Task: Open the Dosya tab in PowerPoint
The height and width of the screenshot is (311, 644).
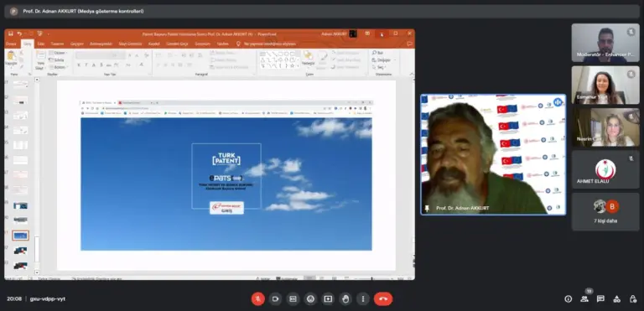Action: (11, 44)
